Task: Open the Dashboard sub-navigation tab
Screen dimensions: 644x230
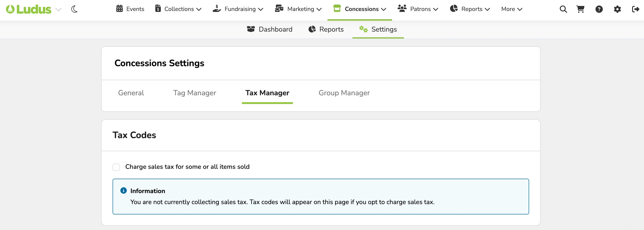Action: pos(270,29)
